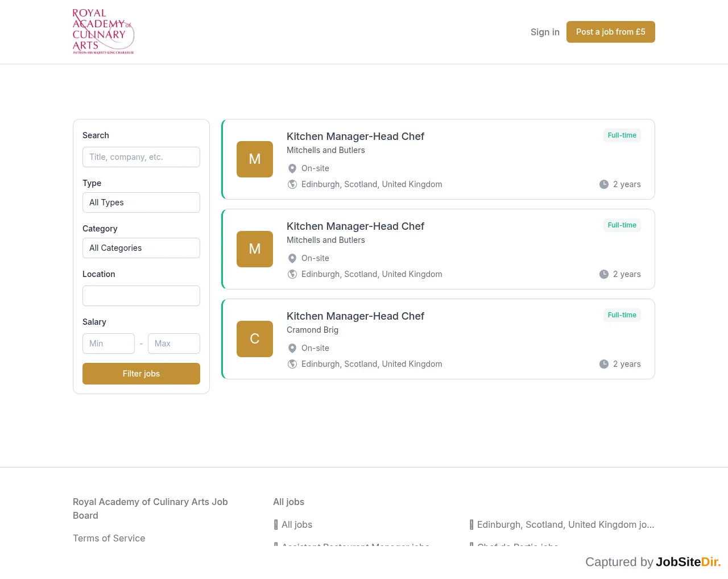Select the salary Min field
This screenshot has width=728, height=579.
[x=109, y=344]
